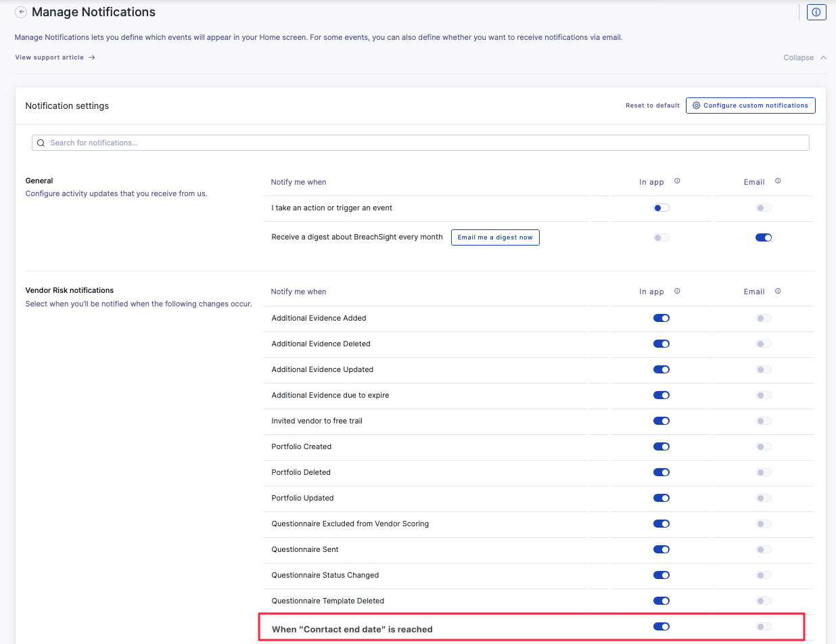The width and height of the screenshot is (836, 644).
Task: Turn off In app for Questionnaire Status Changed
Action: tap(661, 575)
